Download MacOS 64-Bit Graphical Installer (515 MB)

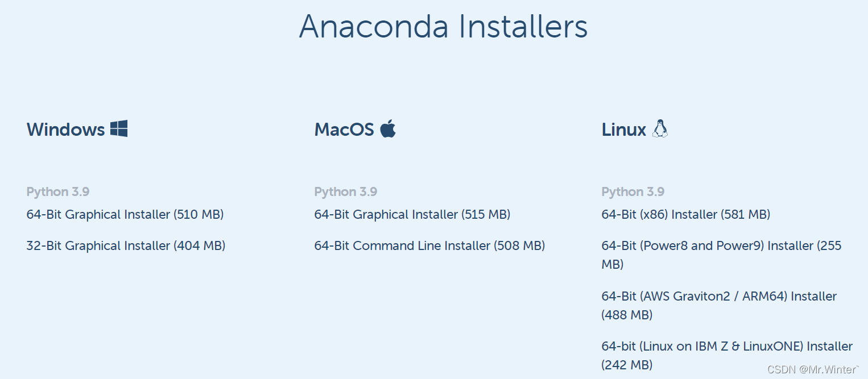tap(412, 215)
